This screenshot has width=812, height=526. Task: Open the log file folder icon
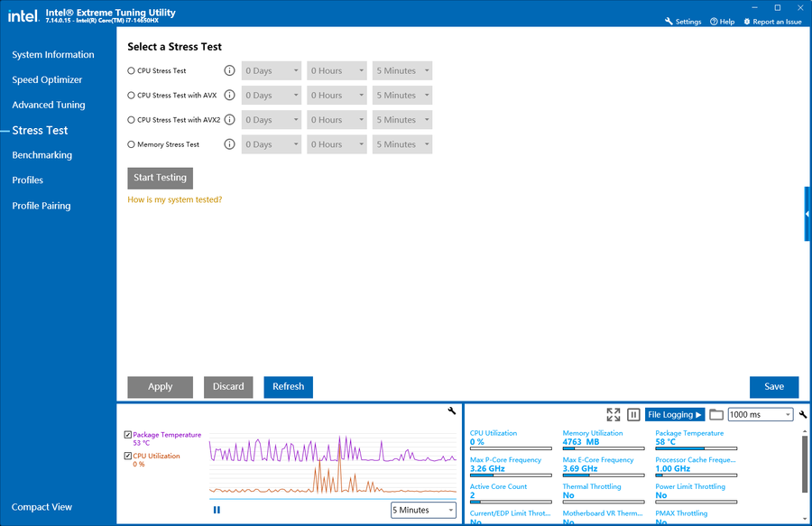coord(716,414)
